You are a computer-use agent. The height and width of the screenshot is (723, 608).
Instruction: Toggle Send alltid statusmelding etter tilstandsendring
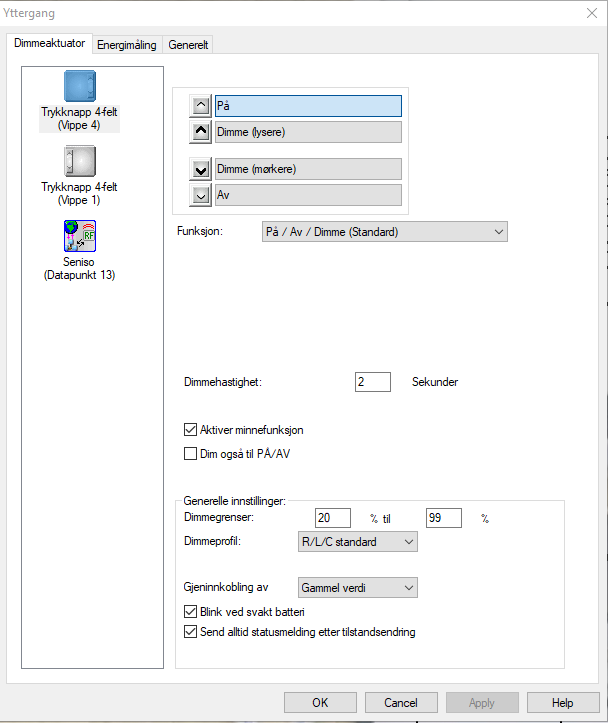click(x=192, y=632)
